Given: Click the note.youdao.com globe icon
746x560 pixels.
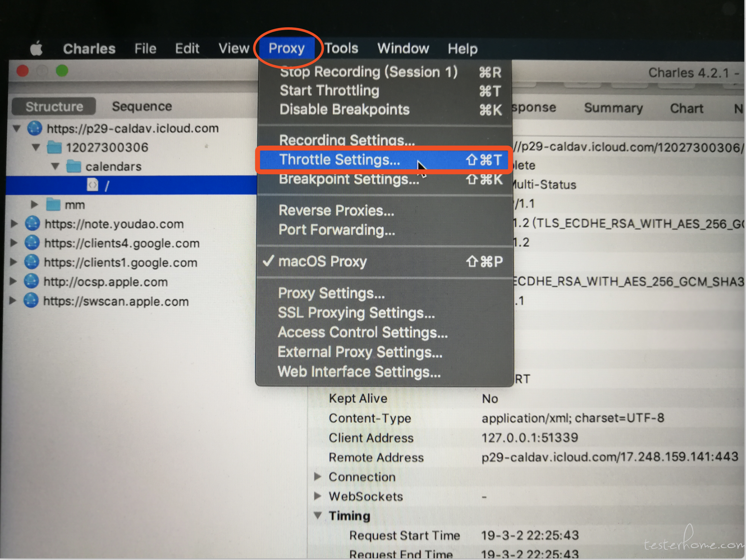Looking at the screenshot, I should tap(32, 224).
